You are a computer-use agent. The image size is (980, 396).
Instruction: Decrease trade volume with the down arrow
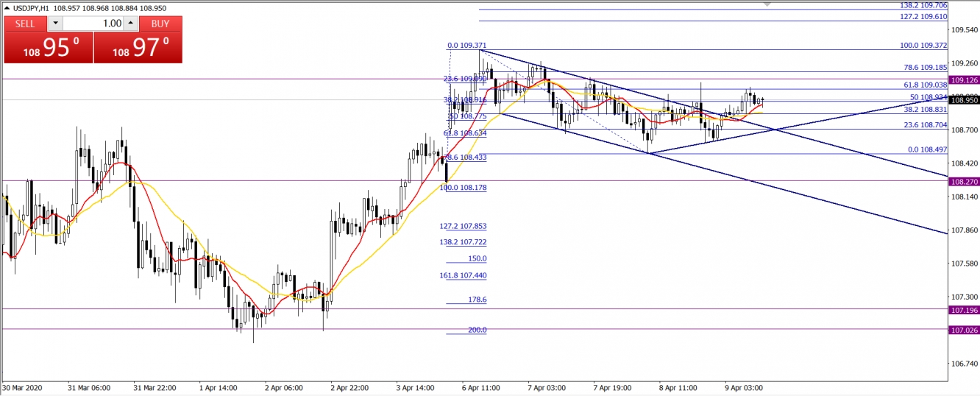(x=57, y=24)
